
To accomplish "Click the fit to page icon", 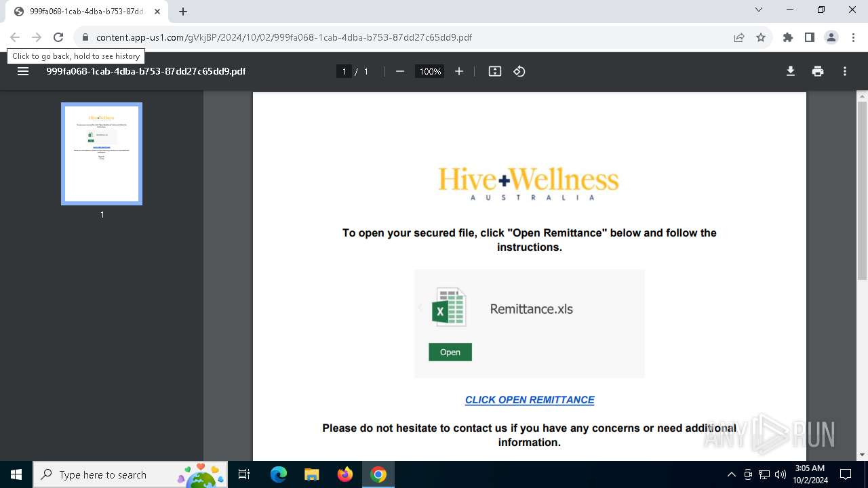I will (x=495, y=71).
